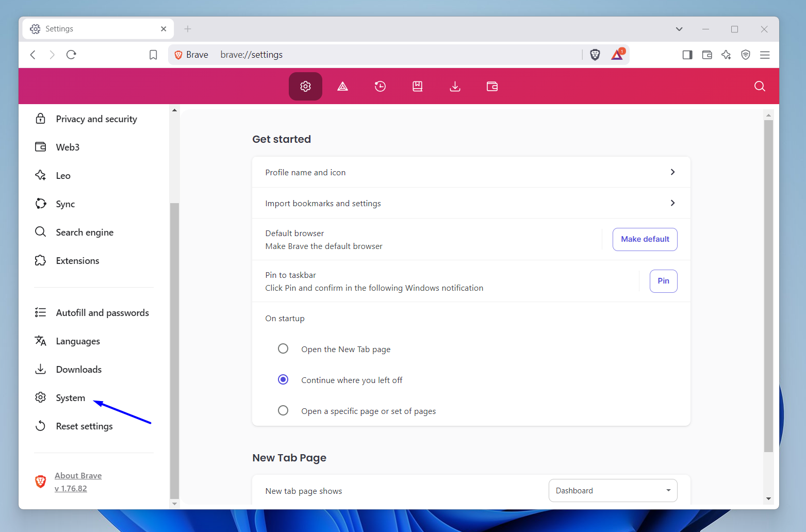Go forward to next page
The width and height of the screenshot is (806, 532).
(x=52, y=55)
